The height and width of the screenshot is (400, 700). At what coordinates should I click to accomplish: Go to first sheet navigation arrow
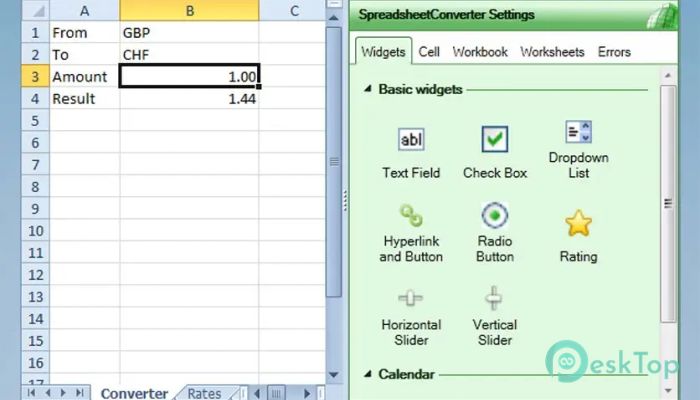click(31, 393)
